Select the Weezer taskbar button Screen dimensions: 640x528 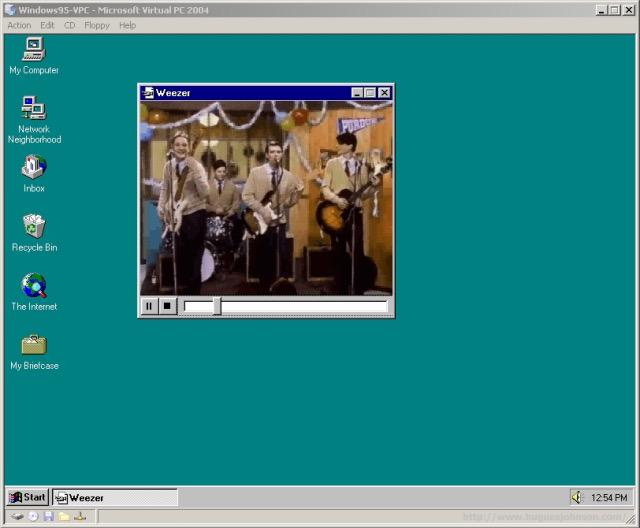tap(115, 498)
